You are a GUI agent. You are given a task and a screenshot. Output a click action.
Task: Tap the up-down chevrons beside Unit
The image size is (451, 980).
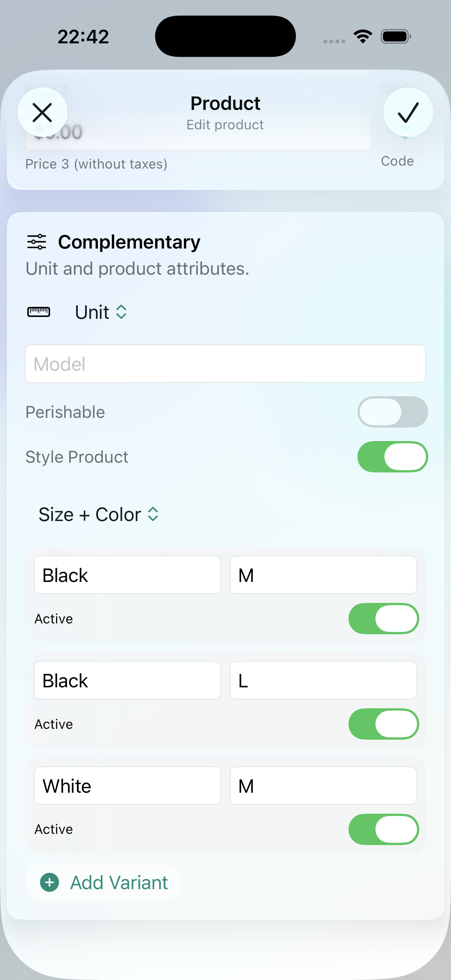[x=121, y=312]
